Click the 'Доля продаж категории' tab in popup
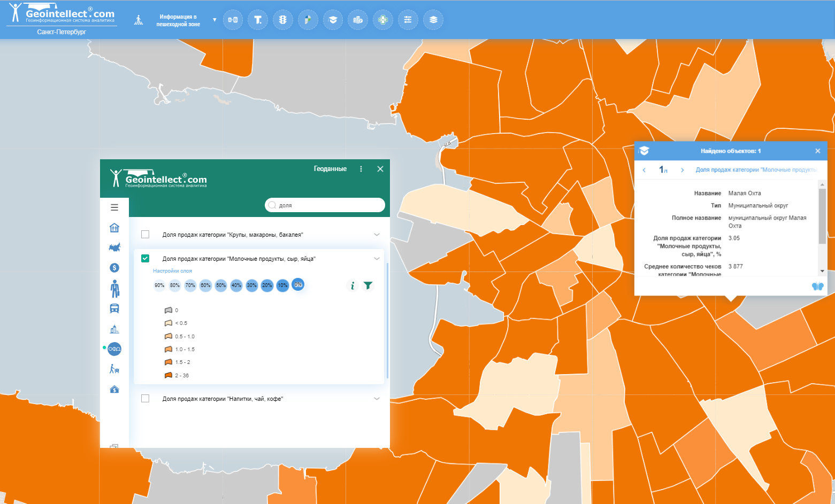Image resolution: width=835 pixels, height=504 pixels. pos(756,170)
